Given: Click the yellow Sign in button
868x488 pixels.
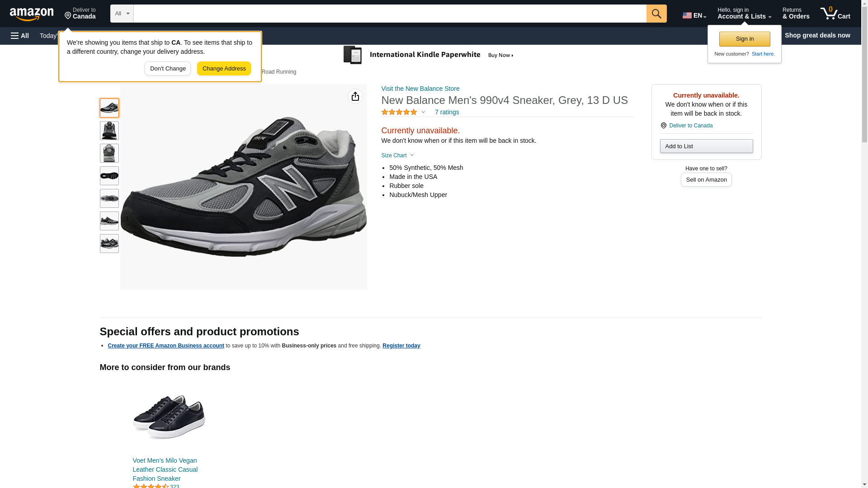Looking at the screenshot, I should click(x=745, y=39).
